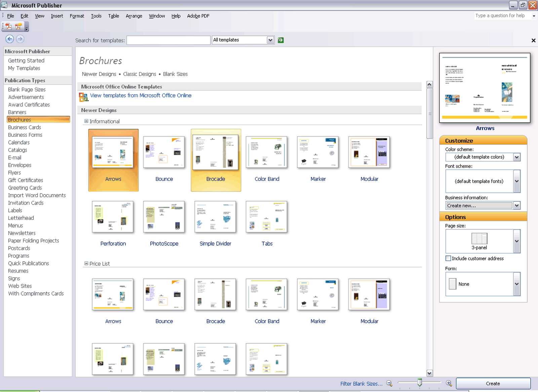Viewport: 538px width, 392px height.
Task: Select the Bounce informational brochure thumbnail
Action: (x=164, y=152)
